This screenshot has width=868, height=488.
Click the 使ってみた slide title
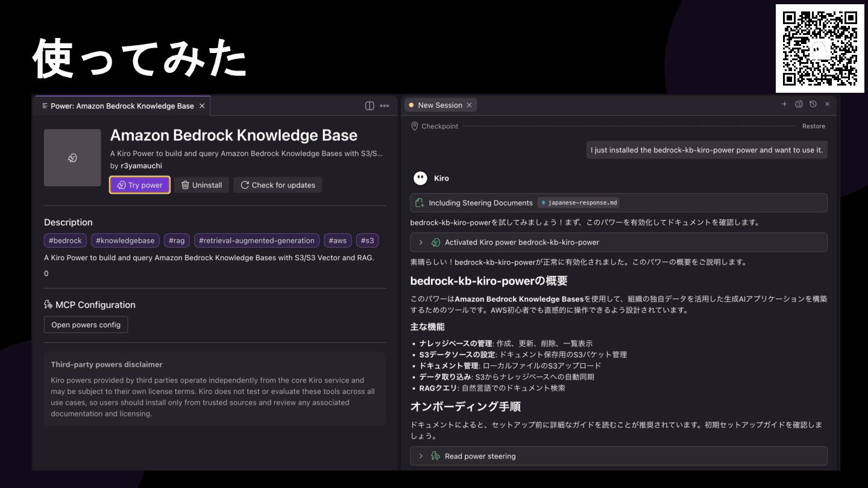[140, 58]
